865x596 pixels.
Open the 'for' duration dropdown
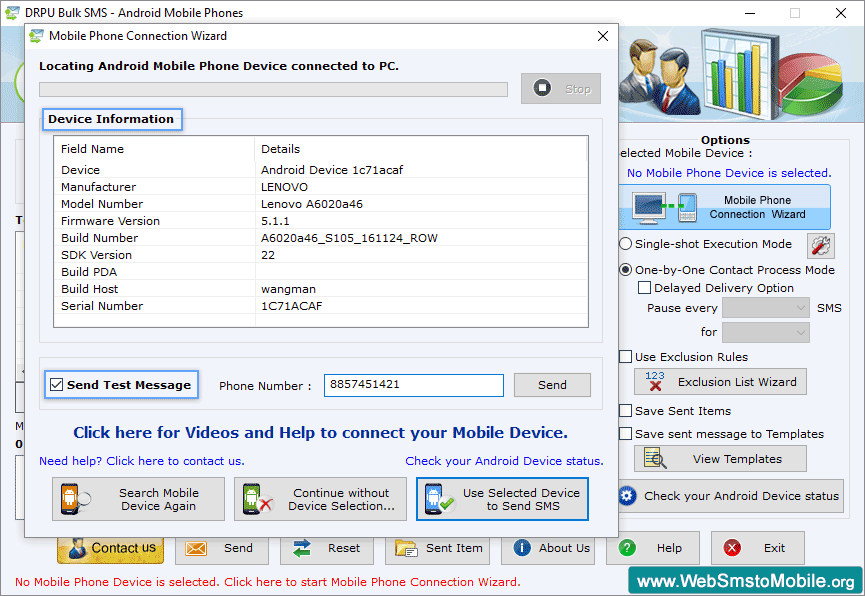point(766,332)
